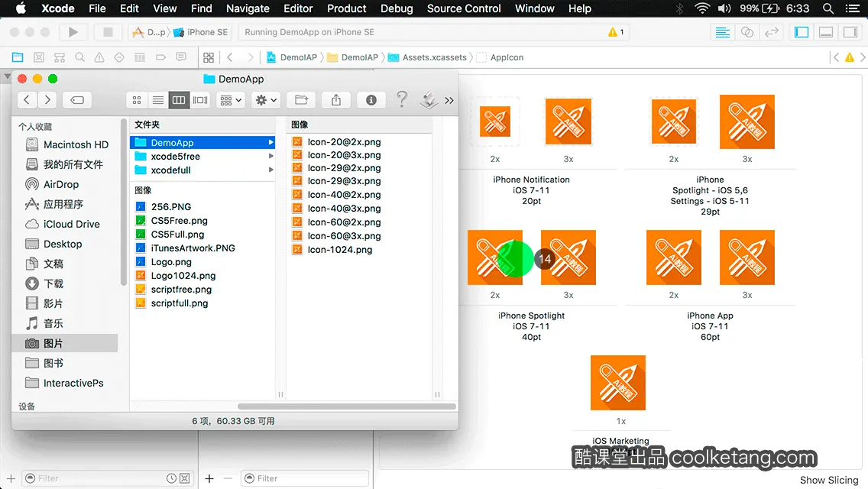The width and height of the screenshot is (868, 489).
Task: Open the Product menu
Action: pos(347,8)
